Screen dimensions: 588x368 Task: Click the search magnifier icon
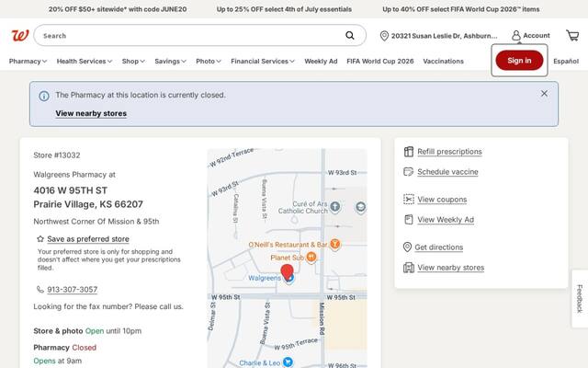point(349,36)
